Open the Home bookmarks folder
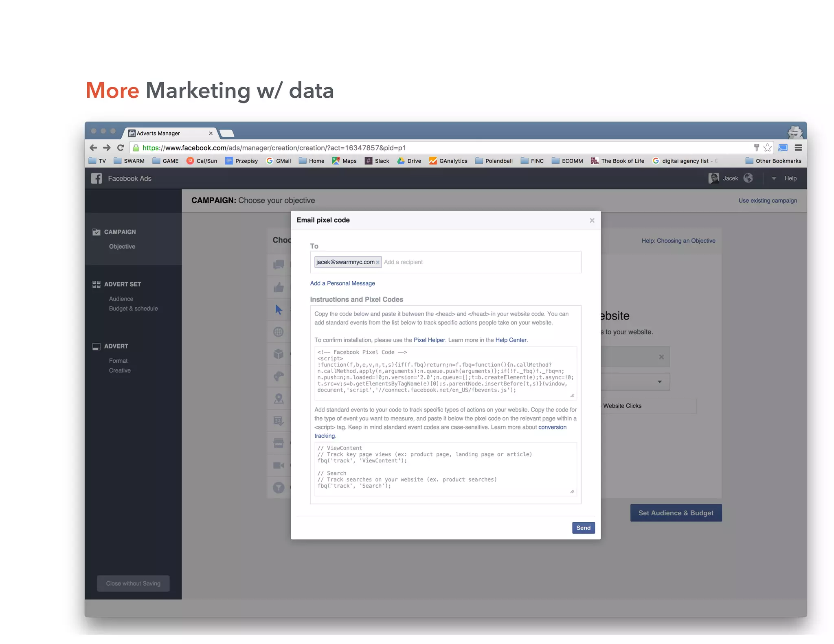Image resolution: width=834 pixels, height=644 pixels. coord(312,161)
